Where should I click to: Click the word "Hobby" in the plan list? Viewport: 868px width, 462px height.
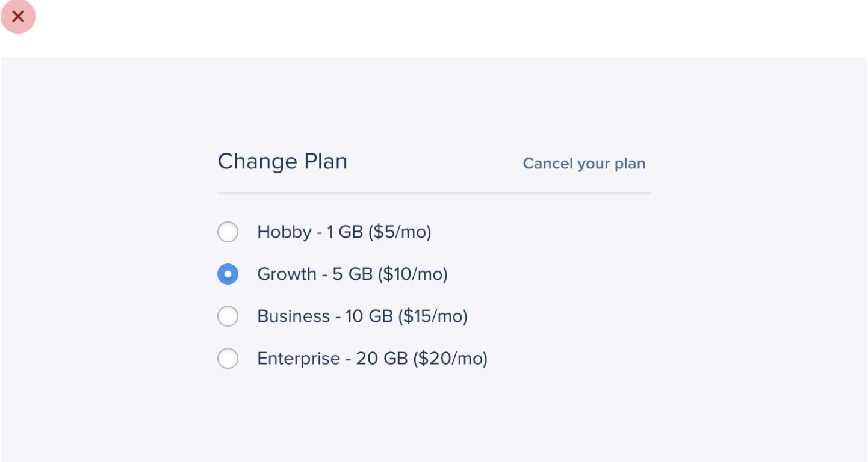tap(284, 232)
